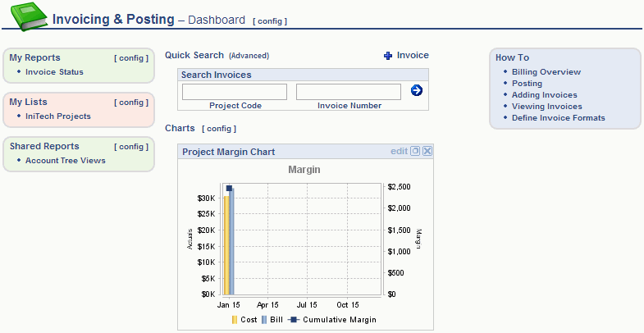The height and width of the screenshot is (333, 644).
Task: Click edit on Project Margin Chart
Action: coord(399,151)
